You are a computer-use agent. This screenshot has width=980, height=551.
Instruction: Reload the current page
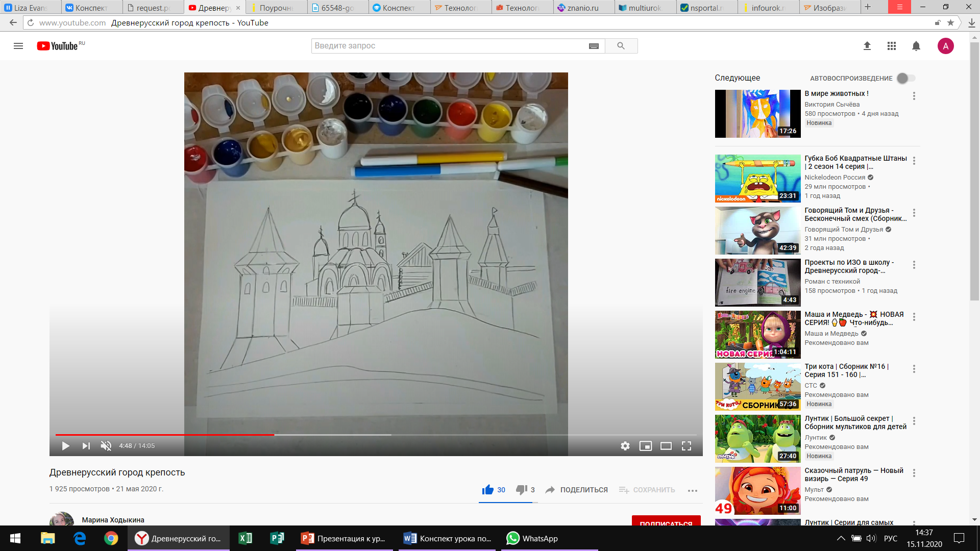31,22
